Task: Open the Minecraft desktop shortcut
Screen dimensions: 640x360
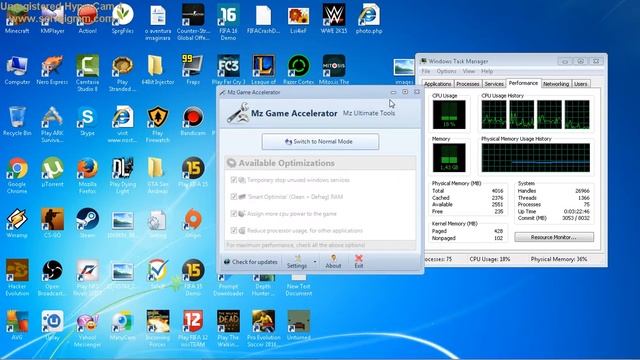Action: pos(17,19)
